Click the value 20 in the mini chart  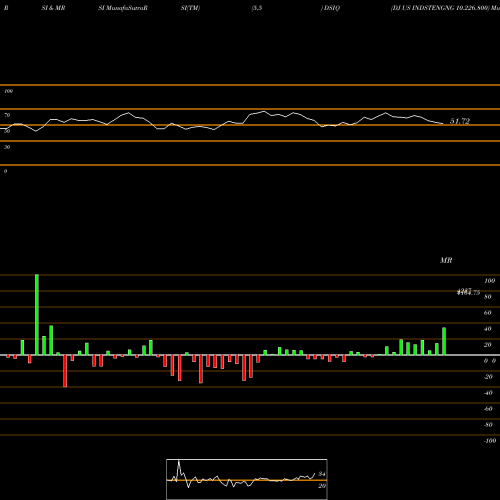[322, 486]
